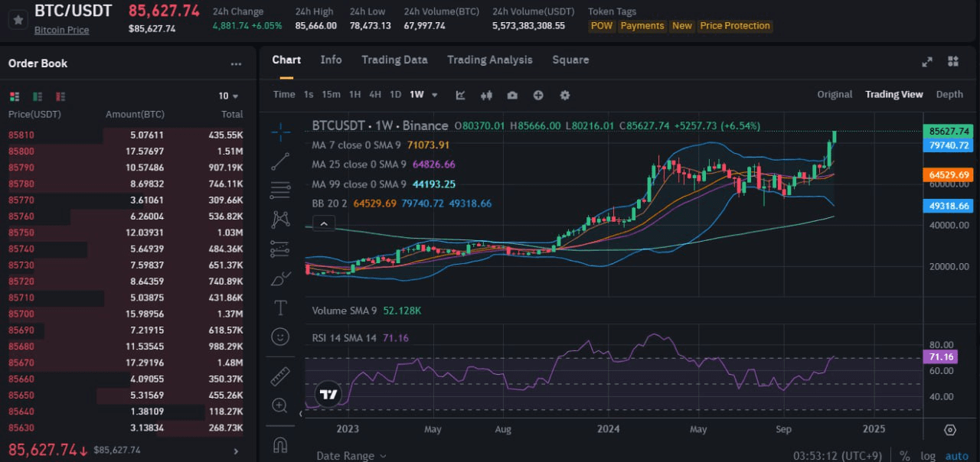The image size is (980, 462).
Task: Click the 85627.74 price axis label
Action: pyautogui.click(x=949, y=131)
